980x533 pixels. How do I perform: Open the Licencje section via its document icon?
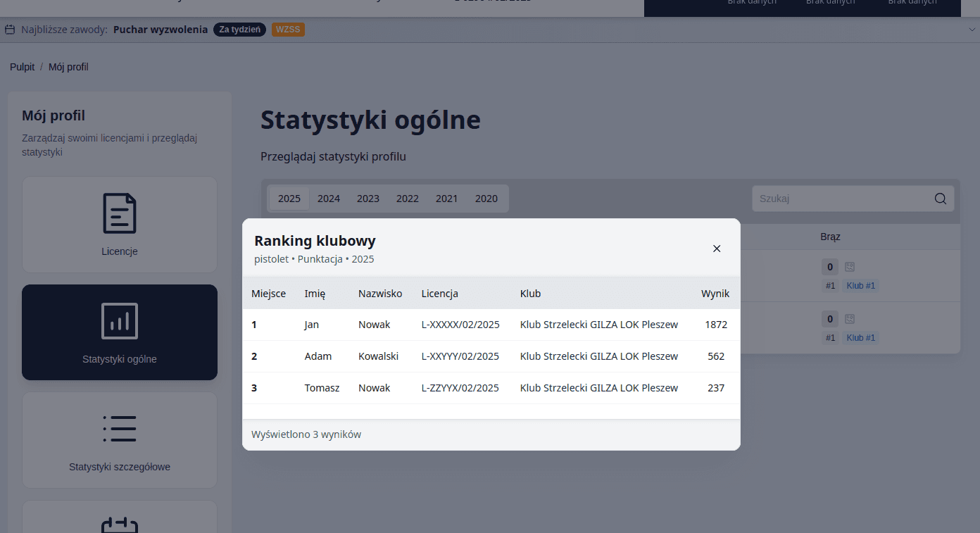click(x=119, y=213)
